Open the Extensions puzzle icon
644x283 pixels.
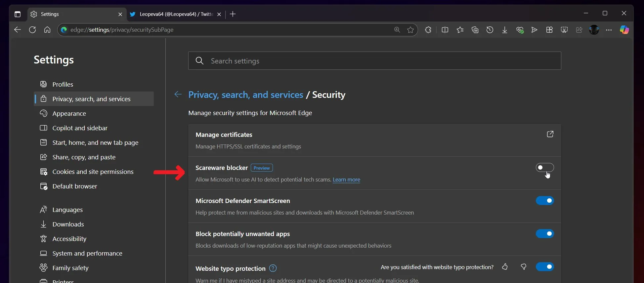tap(428, 30)
